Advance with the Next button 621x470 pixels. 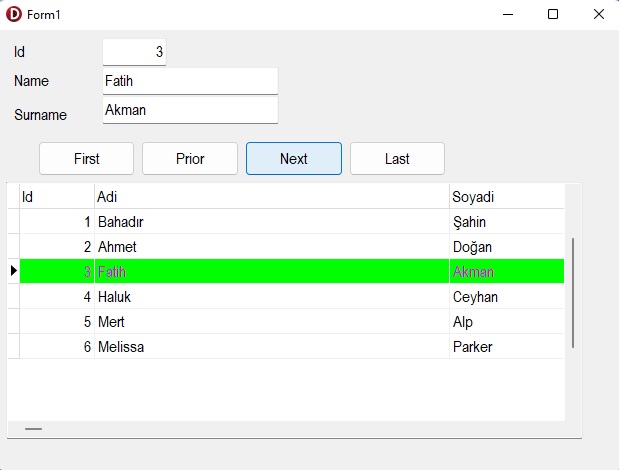(x=293, y=159)
